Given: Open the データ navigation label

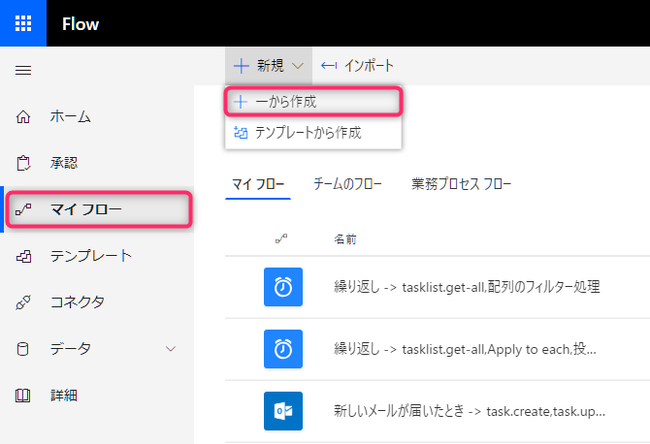Looking at the screenshot, I should [x=70, y=349].
